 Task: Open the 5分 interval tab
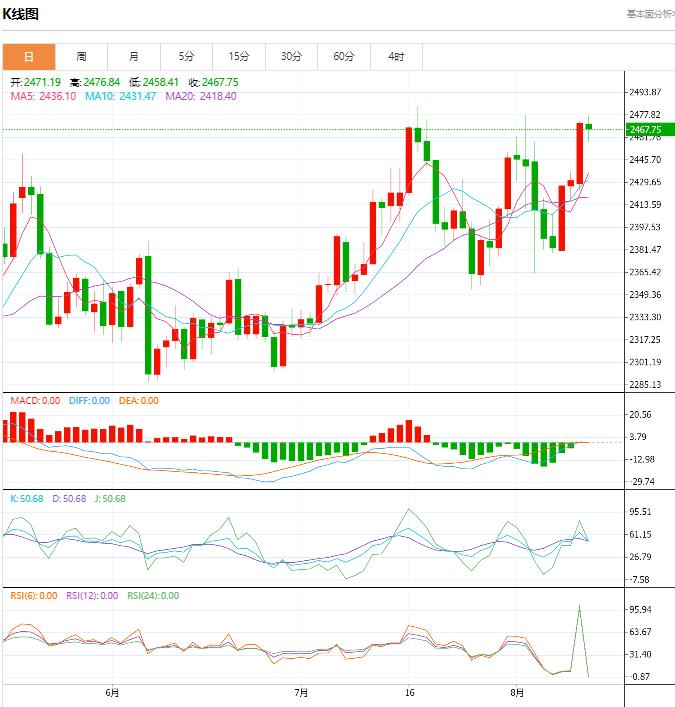point(186,57)
